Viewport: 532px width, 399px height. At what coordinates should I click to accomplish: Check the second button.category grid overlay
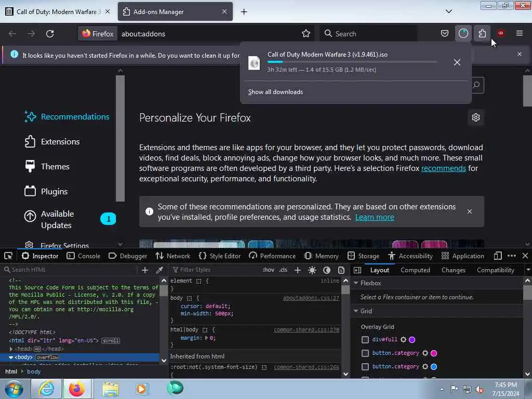point(365,367)
